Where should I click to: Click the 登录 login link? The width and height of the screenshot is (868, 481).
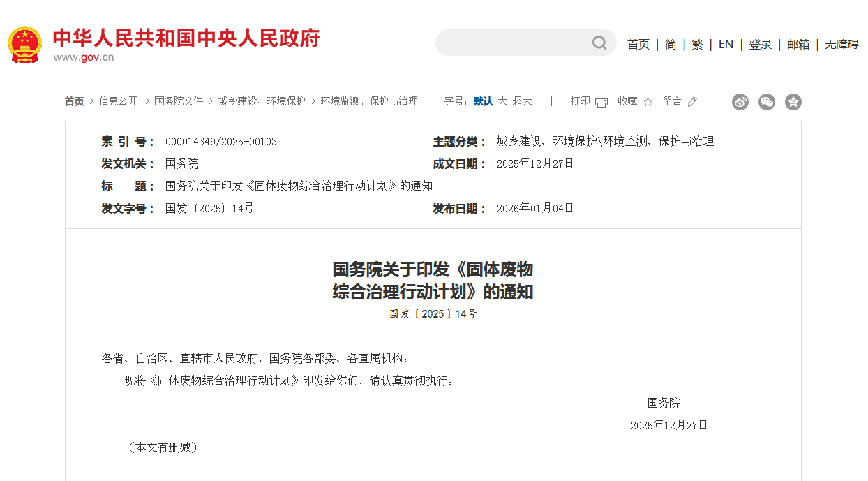click(x=760, y=43)
